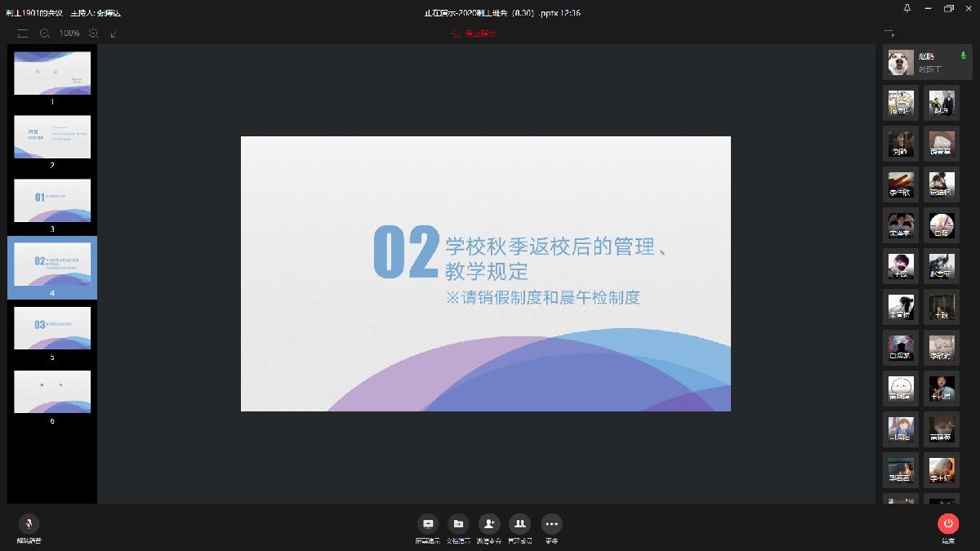Zoom in with the right magnifier icon
Viewport: 980px width, 551px height.
point(93,33)
